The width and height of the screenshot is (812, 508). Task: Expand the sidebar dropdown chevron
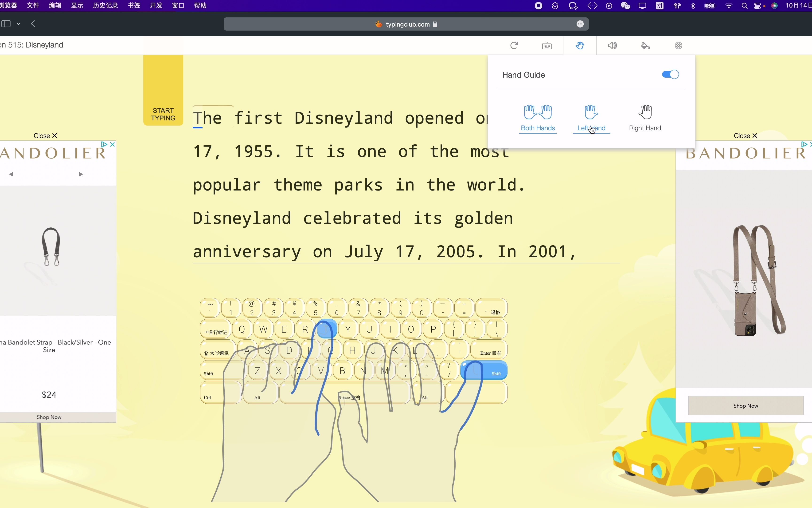pos(19,24)
